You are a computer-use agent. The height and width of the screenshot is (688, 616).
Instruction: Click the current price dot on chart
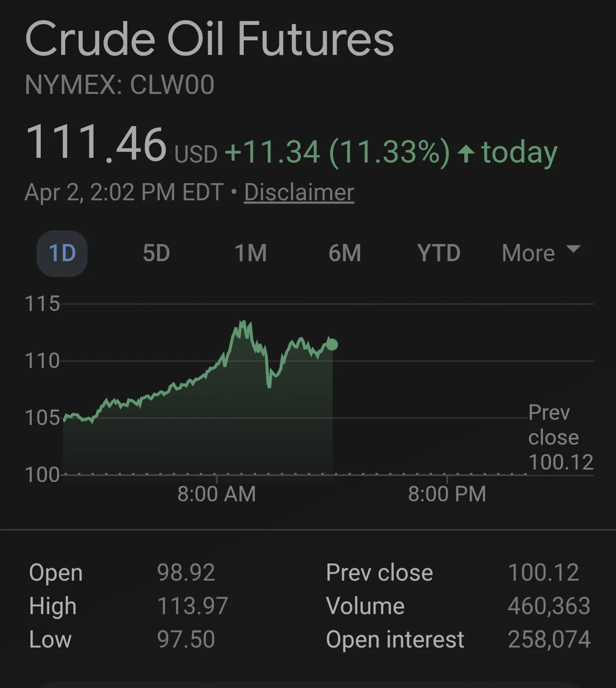click(332, 344)
